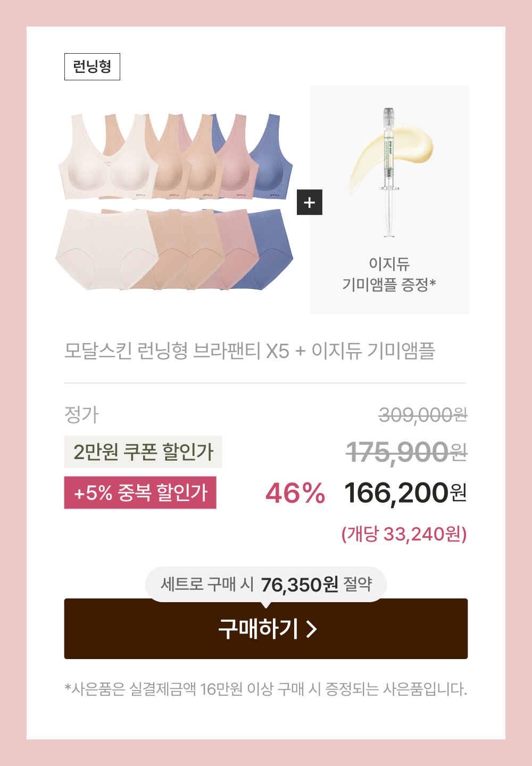Click the chevron arrow beside 구매하기

point(312,629)
